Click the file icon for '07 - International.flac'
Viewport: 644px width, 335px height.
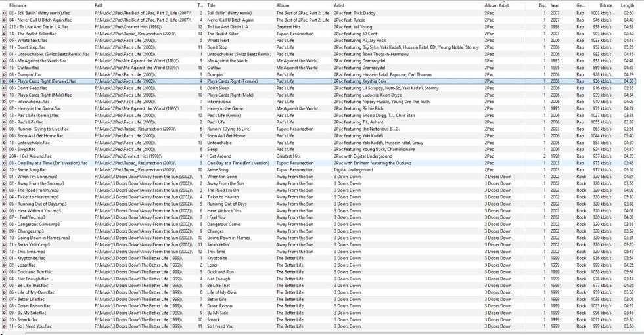5,102
